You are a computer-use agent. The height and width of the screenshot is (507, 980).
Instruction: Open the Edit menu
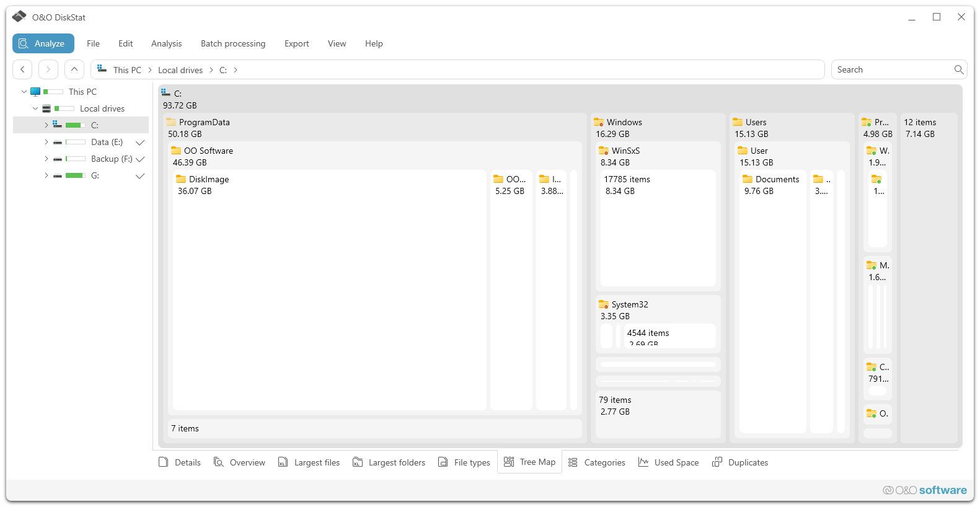click(x=125, y=43)
